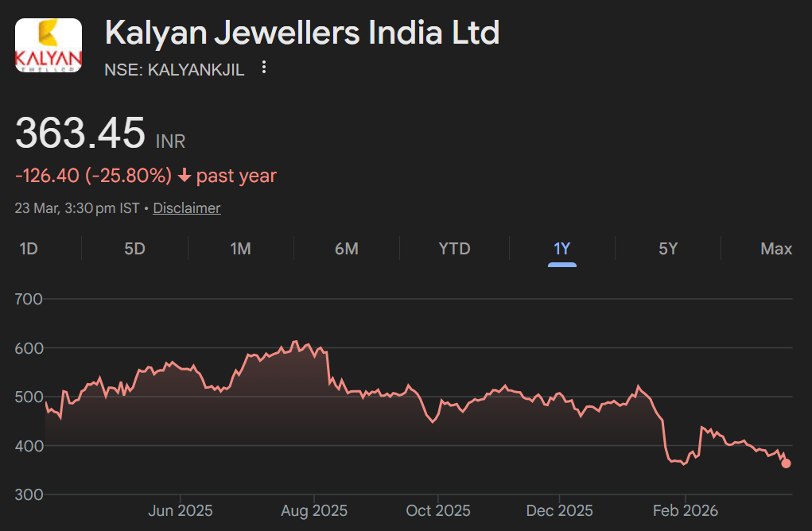
Task: Switch to the 1D chart view
Action: coord(29,248)
